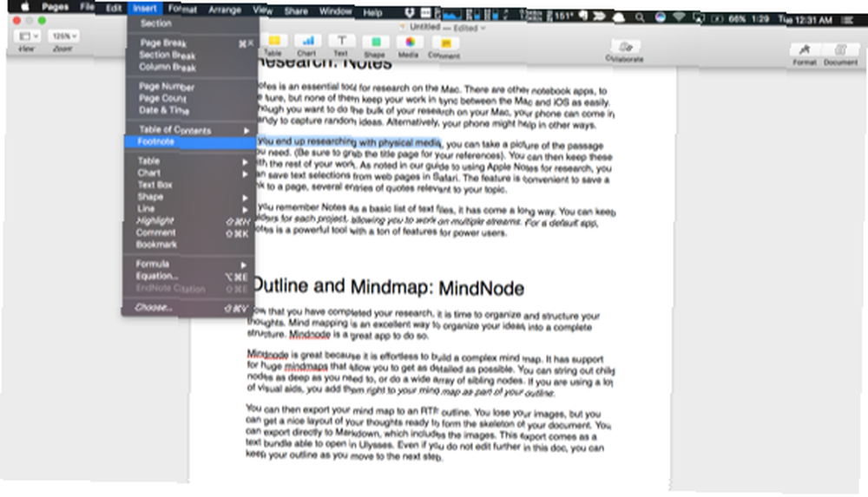Open the Apple menu

coord(24,7)
